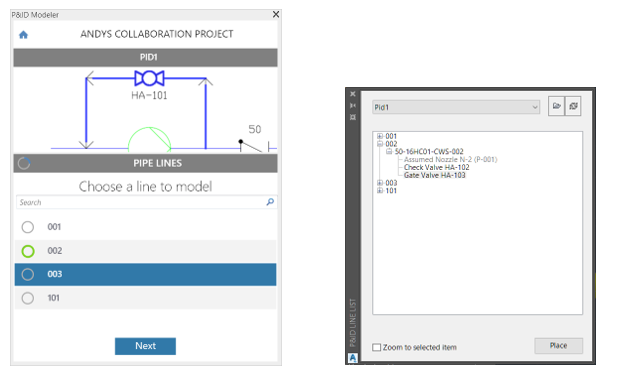Expand the 003 tree node

(380, 183)
